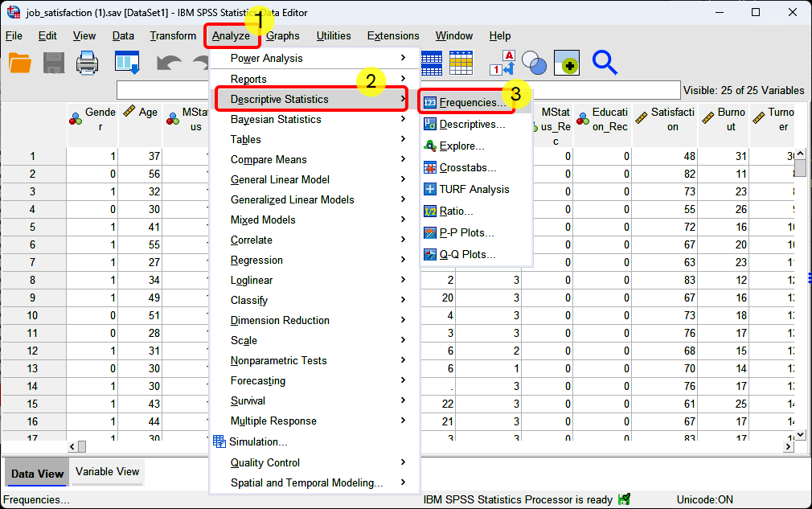This screenshot has width=812, height=509.
Task: Select the yellow Variables table icon
Action: point(461,63)
